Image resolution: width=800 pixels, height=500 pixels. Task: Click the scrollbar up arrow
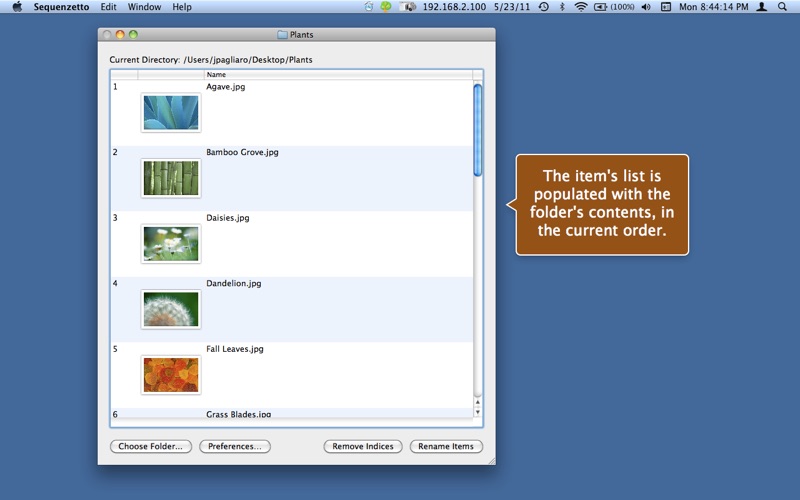(x=478, y=403)
